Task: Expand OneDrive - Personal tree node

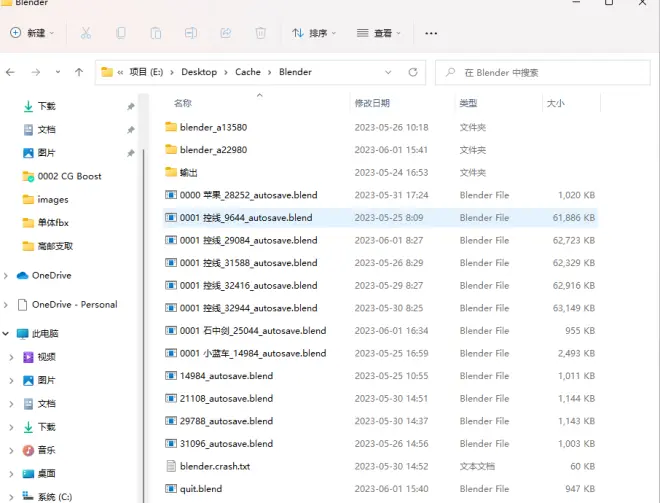Action: coord(5,305)
